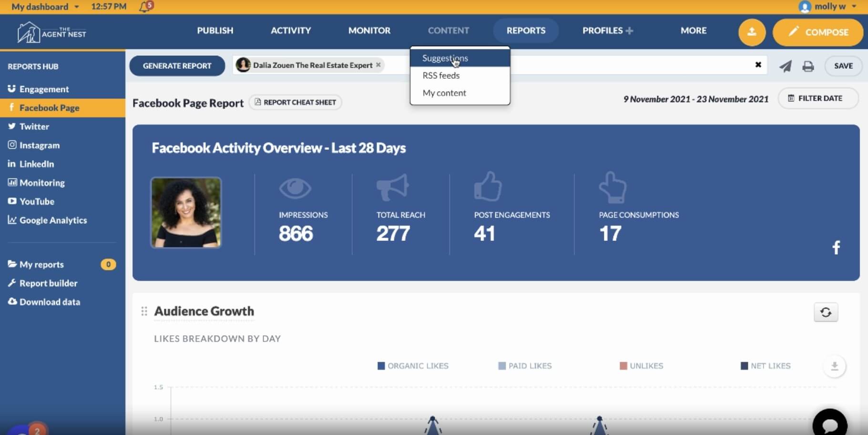Download the likes breakdown chart
This screenshot has height=435, width=868.
click(834, 366)
